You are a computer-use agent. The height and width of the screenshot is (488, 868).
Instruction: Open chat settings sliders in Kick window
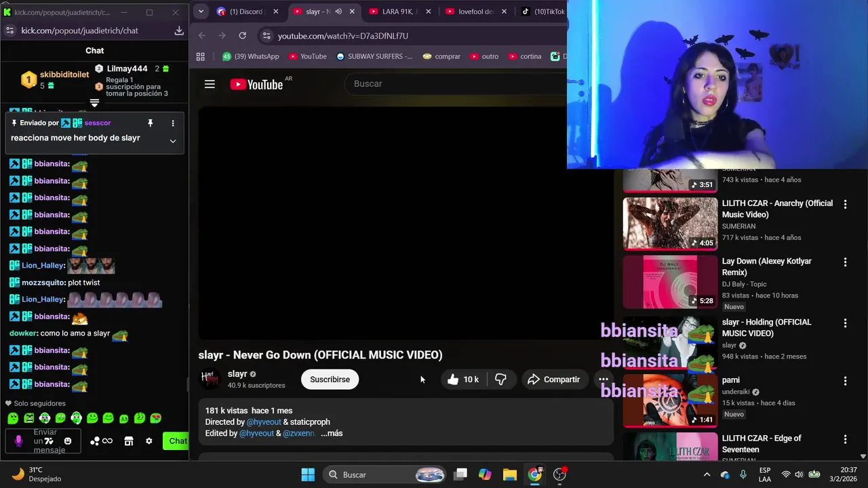click(x=9, y=30)
